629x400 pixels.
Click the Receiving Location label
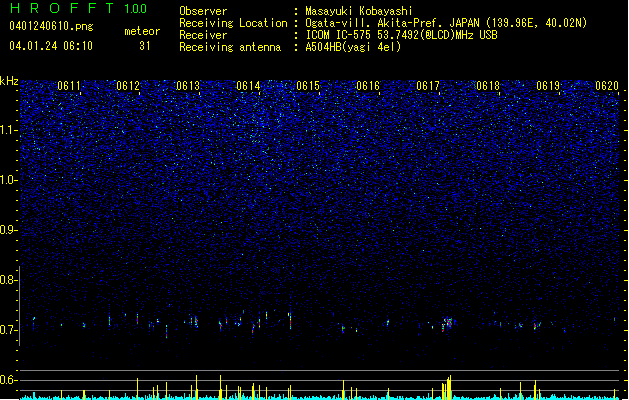[233, 23]
